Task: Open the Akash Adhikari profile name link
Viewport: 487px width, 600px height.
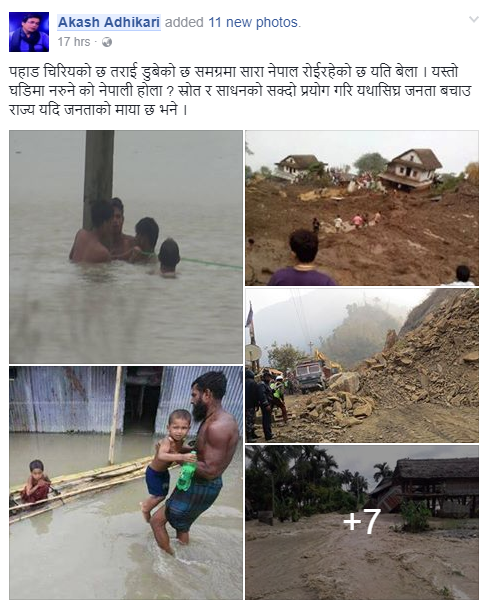Action: pos(109,22)
